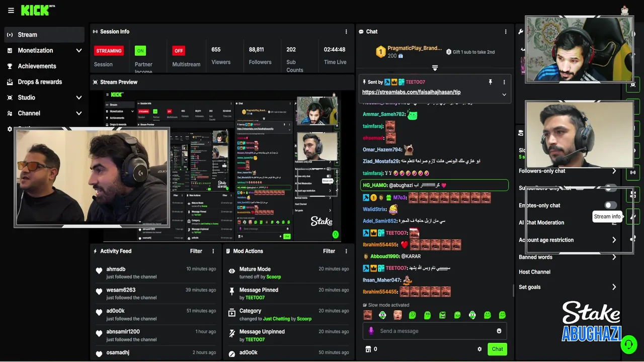Collapse the chat leaderboard arrow
The width and height of the screenshot is (644, 362).
[x=435, y=67]
